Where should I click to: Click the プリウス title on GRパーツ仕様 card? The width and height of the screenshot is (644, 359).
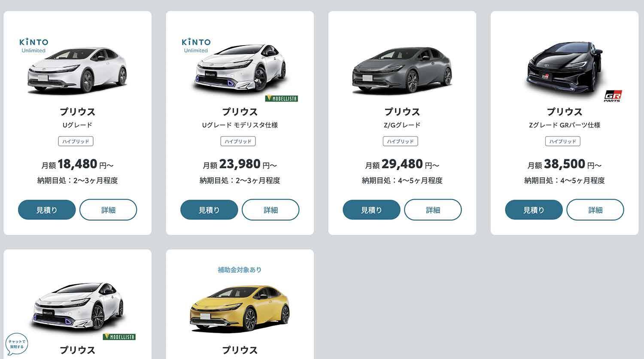(x=564, y=112)
